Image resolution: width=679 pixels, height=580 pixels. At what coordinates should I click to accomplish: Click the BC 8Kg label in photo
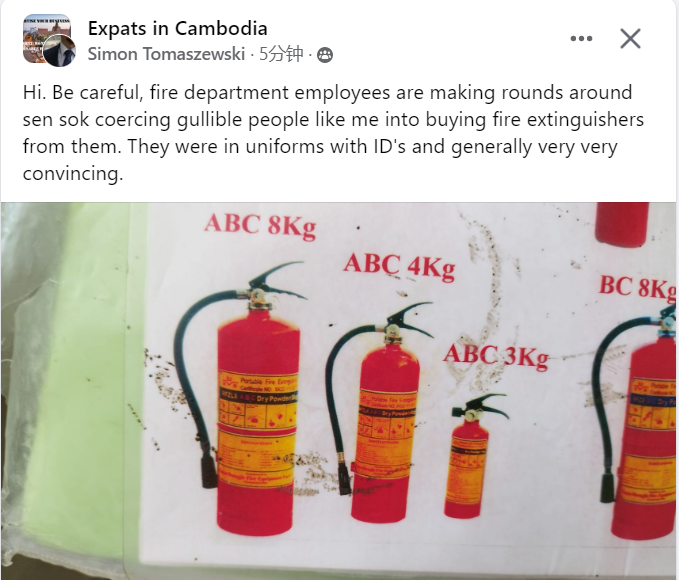click(637, 288)
